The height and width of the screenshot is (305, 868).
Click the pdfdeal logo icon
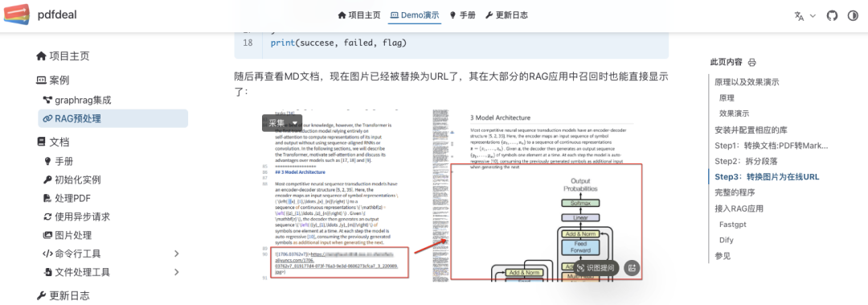pyautogui.click(x=17, y=15)
